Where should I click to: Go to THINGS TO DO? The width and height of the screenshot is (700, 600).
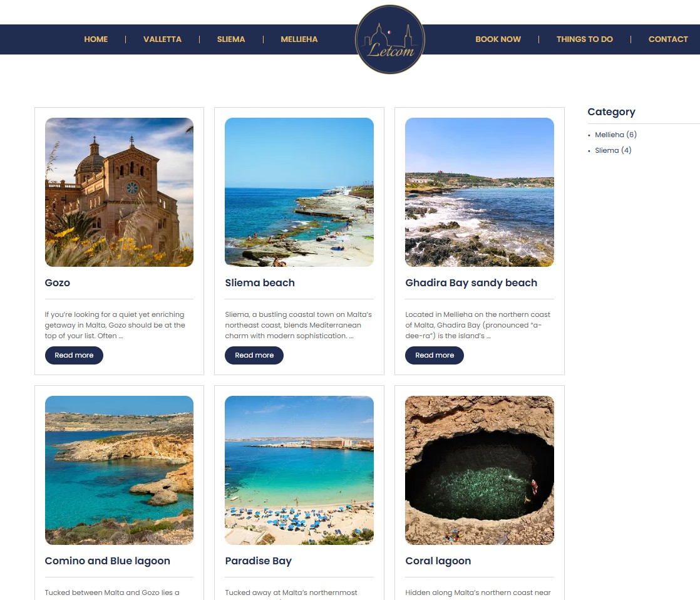[x=584, y=39]
